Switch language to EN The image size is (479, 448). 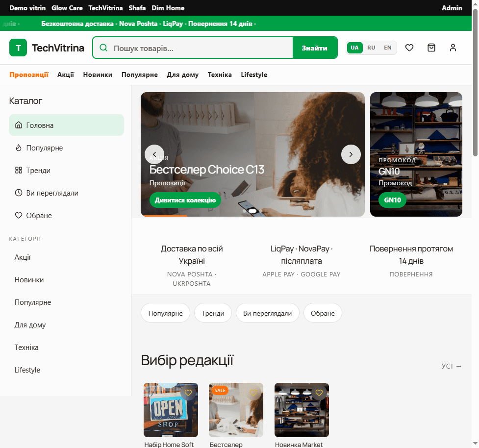(x=388, y=48)
